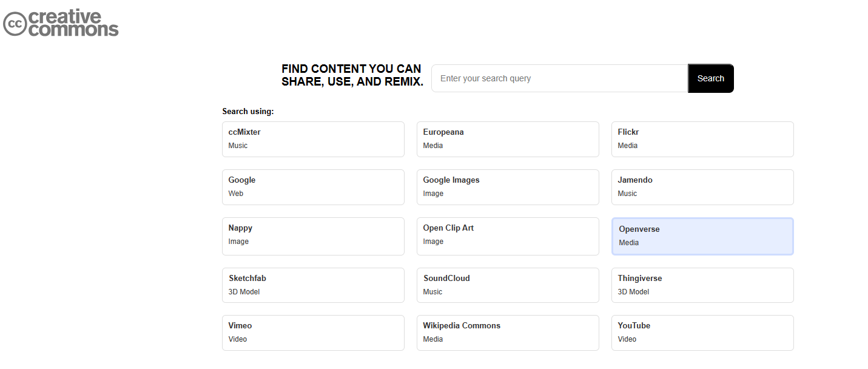The height and width of the screenshot is (369, 868).
Task: Click the "Search using:" label
Action: click(x=248, y=112)
